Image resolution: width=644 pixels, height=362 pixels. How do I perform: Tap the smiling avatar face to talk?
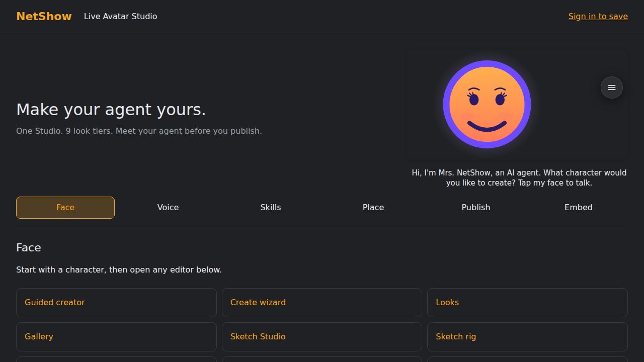[x=487, y=105]
